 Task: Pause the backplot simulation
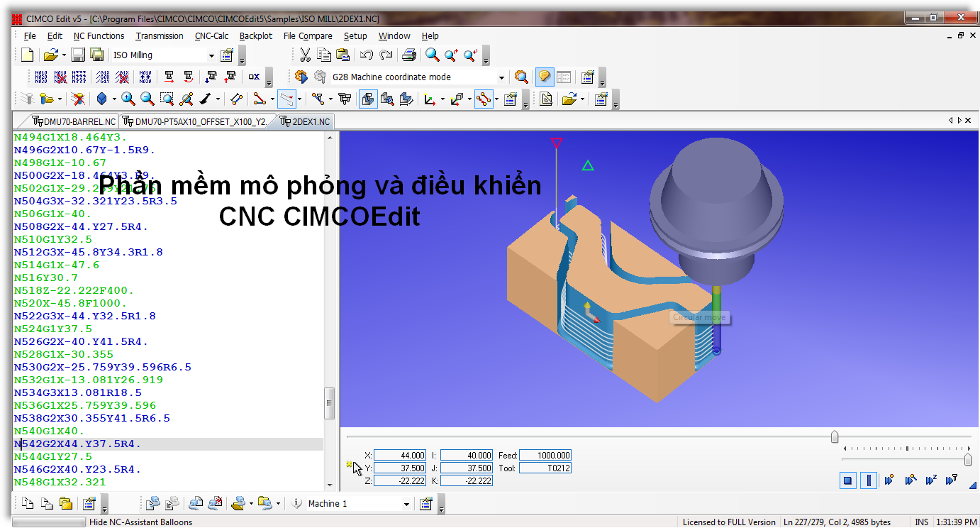tap(869, 480)
